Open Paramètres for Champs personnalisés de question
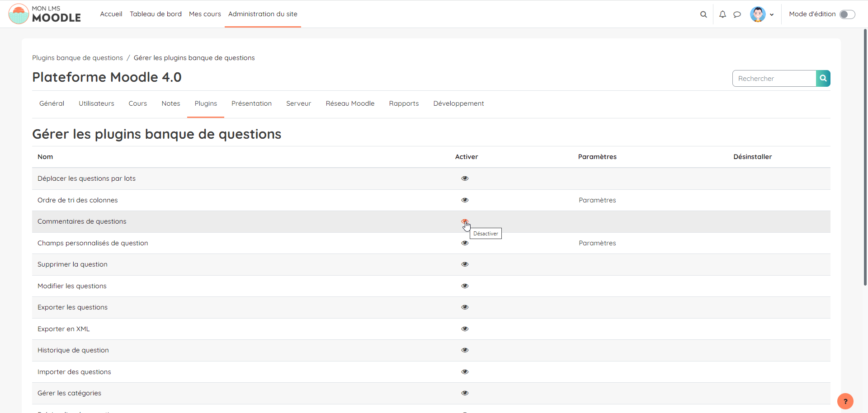Image resolution: width=868 pixels, height=413 pixels. point(597,243)
